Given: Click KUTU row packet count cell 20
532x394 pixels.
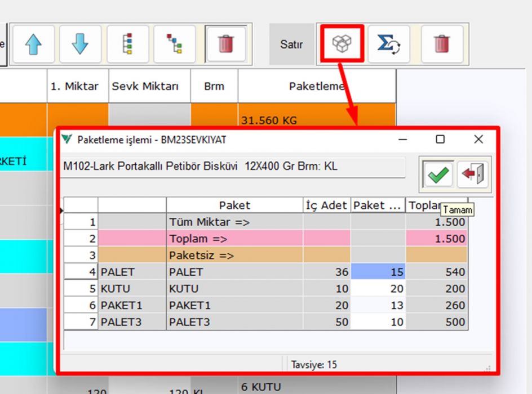Looking at the screenshot, I should click(x=378, y=289).
